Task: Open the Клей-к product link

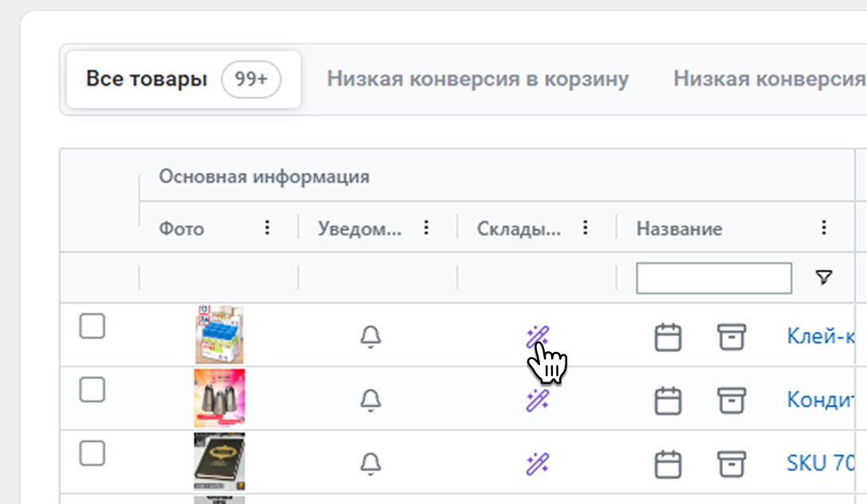Action: tap(821, 337)
